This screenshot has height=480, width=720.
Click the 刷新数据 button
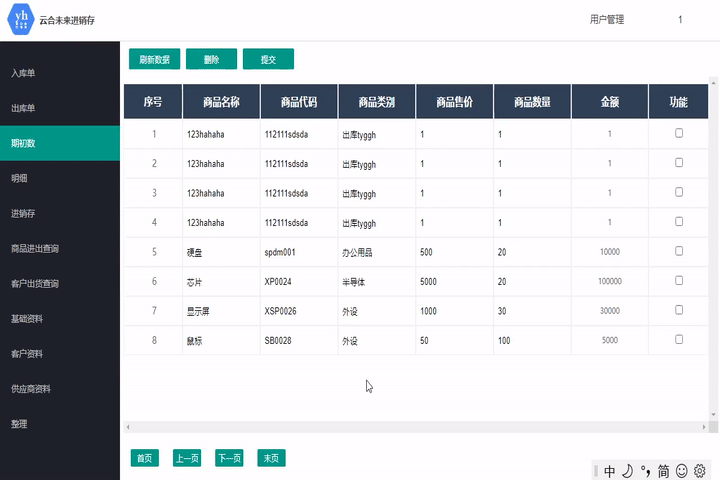tap(154, 59)
